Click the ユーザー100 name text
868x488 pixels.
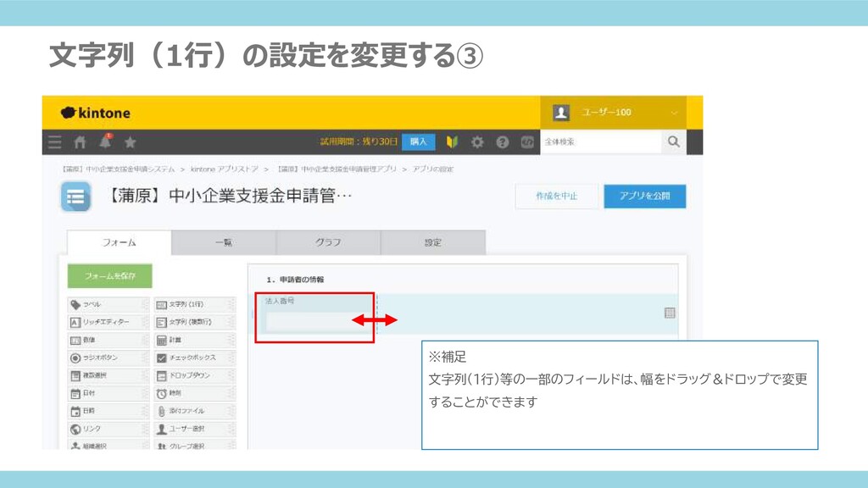point(606,113)
